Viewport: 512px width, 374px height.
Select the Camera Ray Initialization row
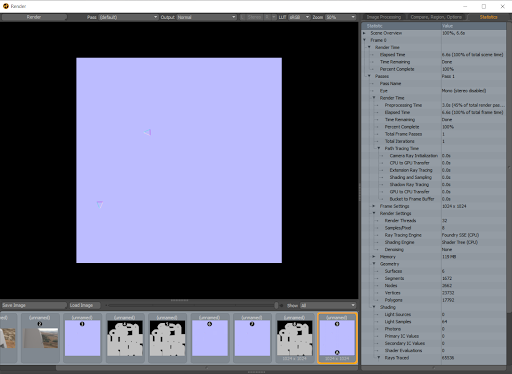click(x=434, y=156)
